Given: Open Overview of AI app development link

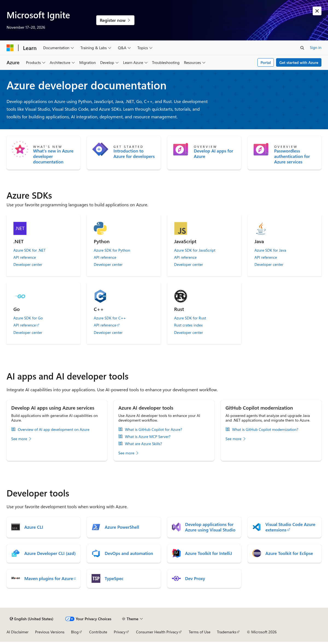Looking at the screenshot, I should [54, 430].
